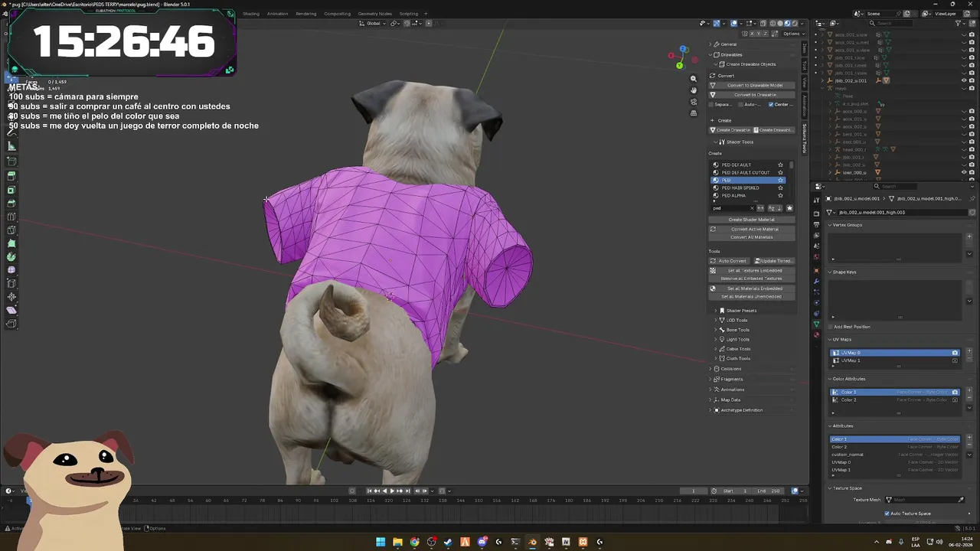The height and width of the screenshot is (551, 980).
Task: Click Create Shader Material button
Action: point(752,220)
